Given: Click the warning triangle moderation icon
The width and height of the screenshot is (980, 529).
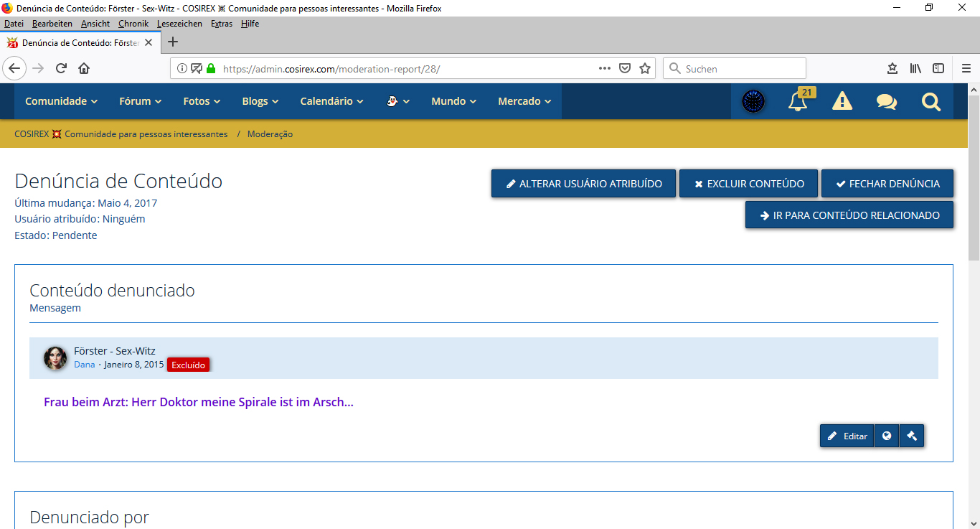Looking at the screenshot, I should pos(842,101).
